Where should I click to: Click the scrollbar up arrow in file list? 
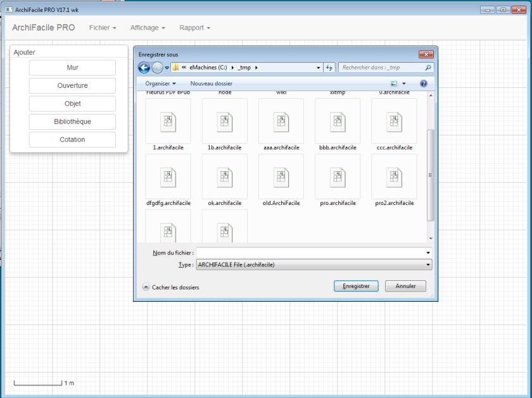(430, 96)
